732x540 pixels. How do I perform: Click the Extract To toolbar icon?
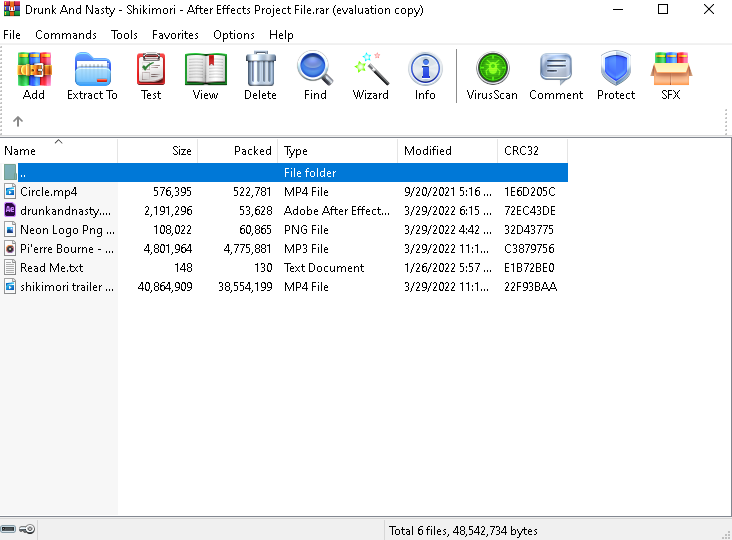click(92, 70)
